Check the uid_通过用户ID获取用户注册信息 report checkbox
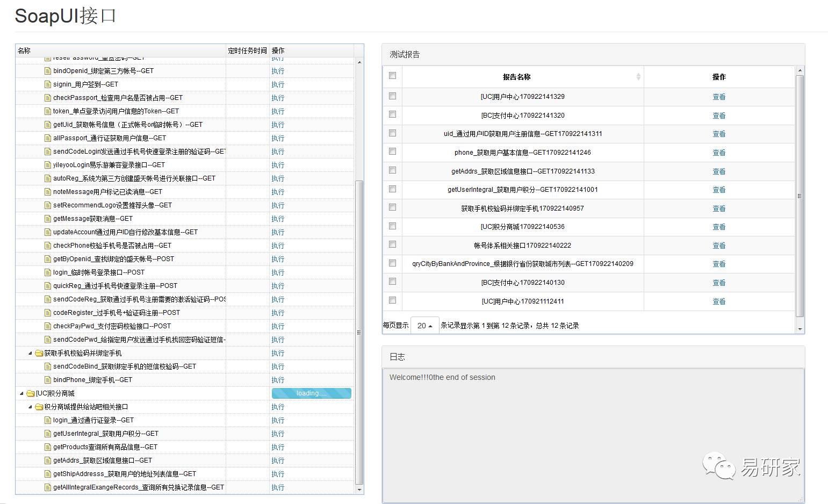The image size is (828, 504). (392, 133)
